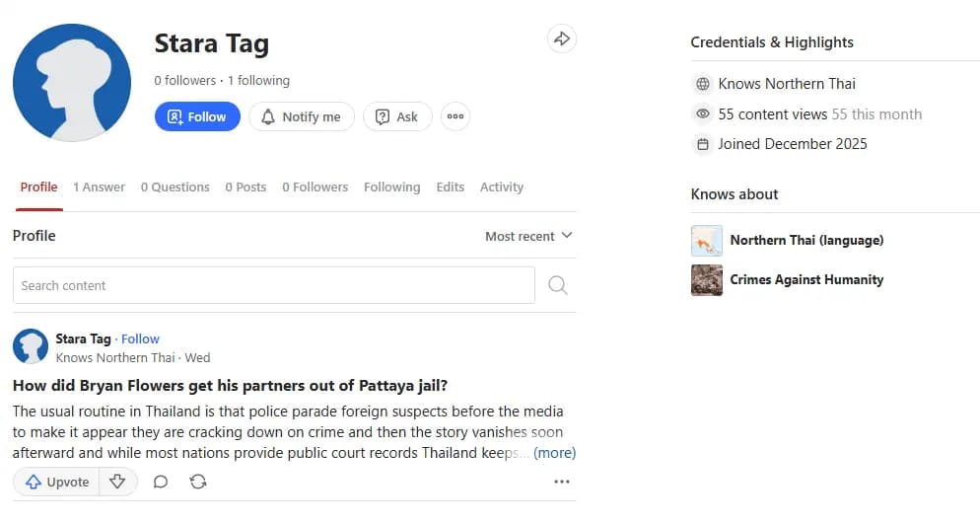The width and height of the screenshot is (980, 524).
Task: Click the Northern Thai language topic thumbnail
Action: [x=707, y=241]
